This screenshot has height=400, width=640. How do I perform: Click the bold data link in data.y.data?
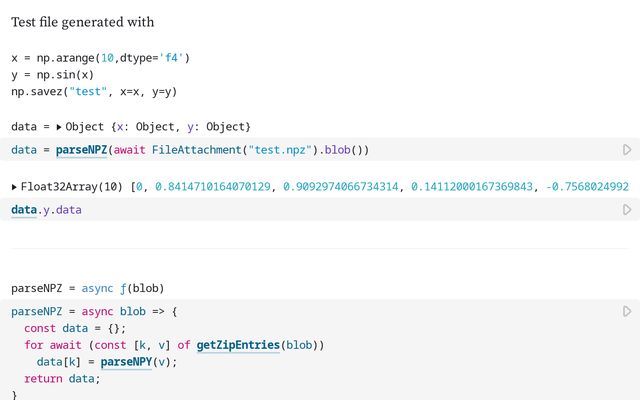(x=24, y=210)
